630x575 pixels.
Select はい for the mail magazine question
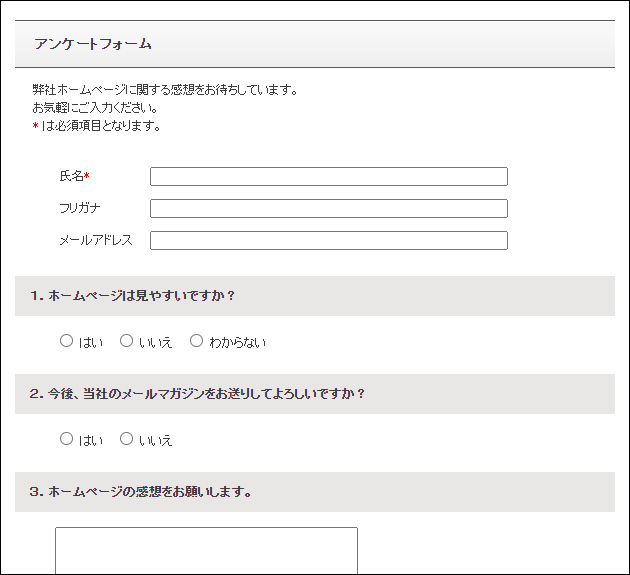(x=67, y=439)
